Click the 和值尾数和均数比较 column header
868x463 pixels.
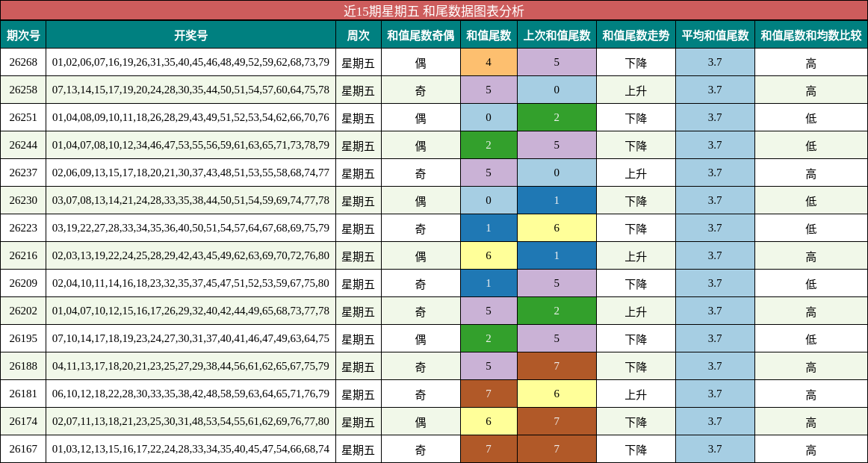point(811,35)
